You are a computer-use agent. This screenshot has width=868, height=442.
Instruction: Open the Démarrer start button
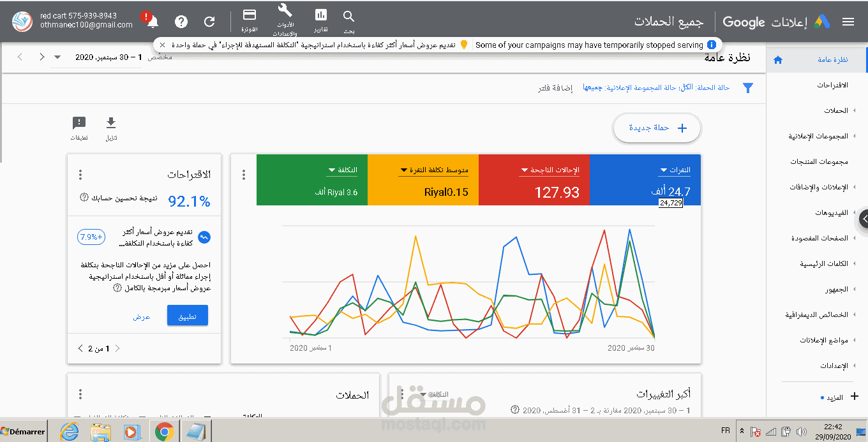click(24, 431)
